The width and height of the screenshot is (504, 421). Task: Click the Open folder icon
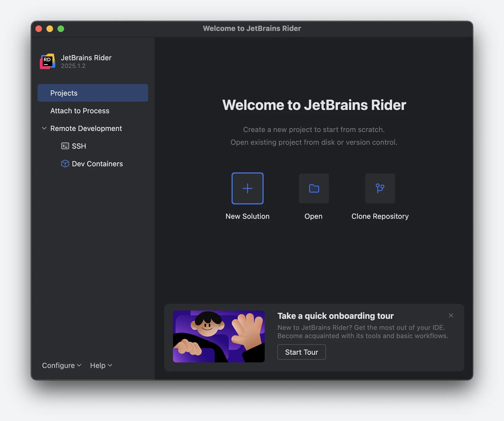pos(314,188)
